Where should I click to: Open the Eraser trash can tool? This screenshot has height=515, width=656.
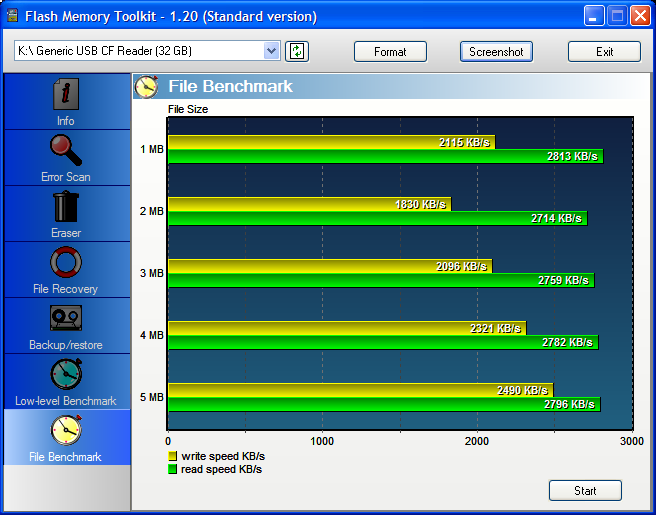[x=66, y=207]
